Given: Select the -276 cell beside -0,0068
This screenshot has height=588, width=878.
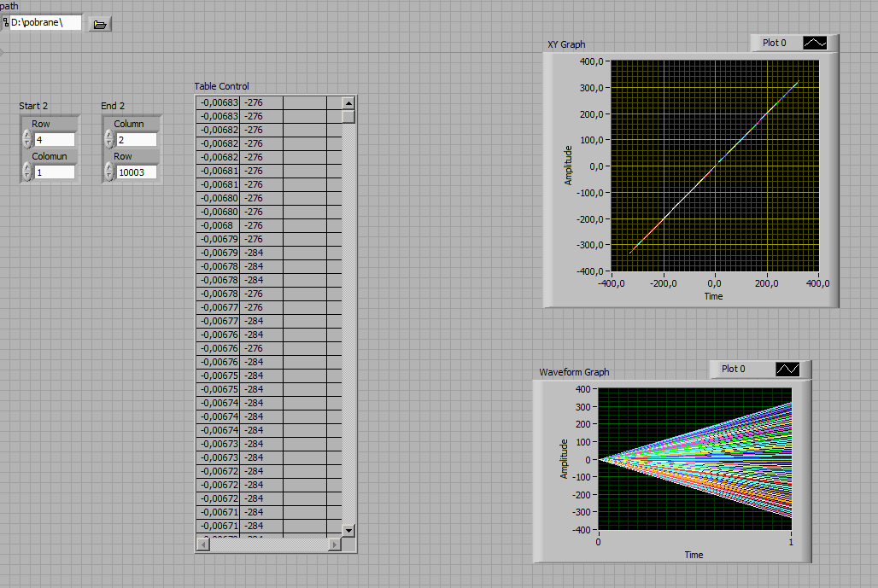Looking at the screenshot, I should tap(261, 225).
